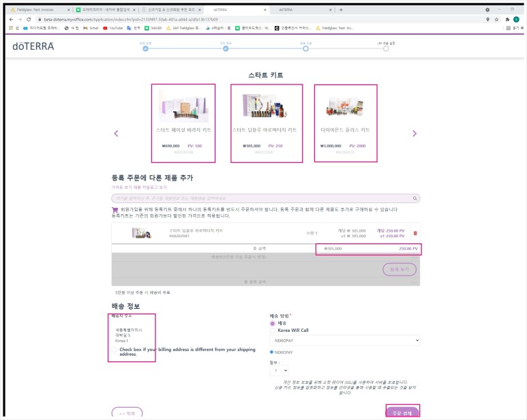Open the SAP Fieldglass bookmark
Viewport: 527px width, 420px height.
click(183, 28)
